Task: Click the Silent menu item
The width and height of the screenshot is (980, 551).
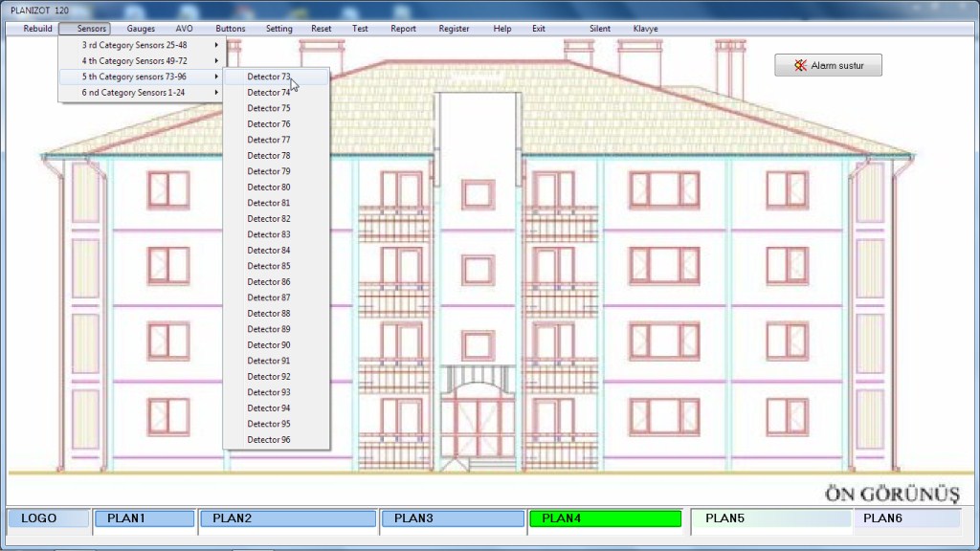Action: tap(600, 29)
